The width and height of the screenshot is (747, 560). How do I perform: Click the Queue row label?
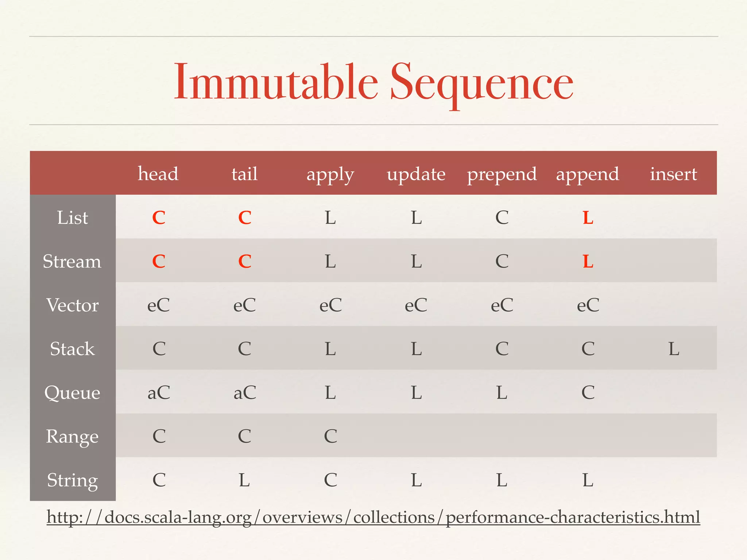72,393
